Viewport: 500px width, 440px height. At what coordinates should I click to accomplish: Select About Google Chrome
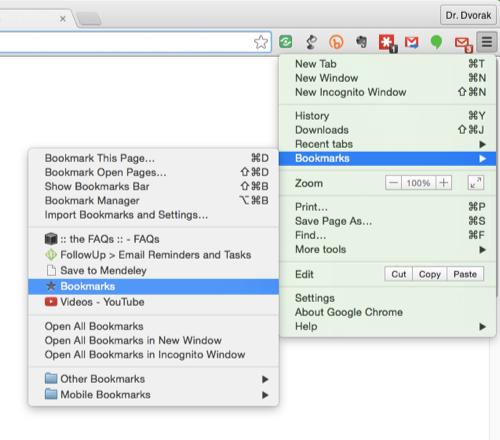pos(387,312)
